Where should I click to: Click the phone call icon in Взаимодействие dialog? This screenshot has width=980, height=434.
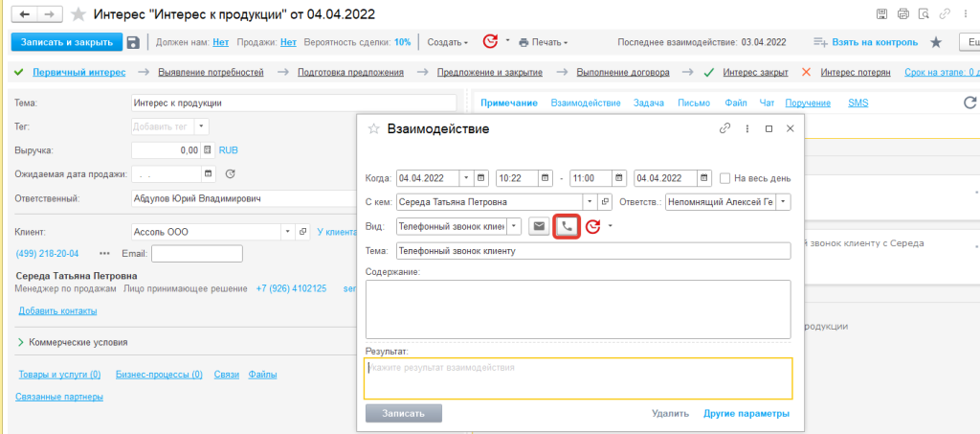(568, 227)
